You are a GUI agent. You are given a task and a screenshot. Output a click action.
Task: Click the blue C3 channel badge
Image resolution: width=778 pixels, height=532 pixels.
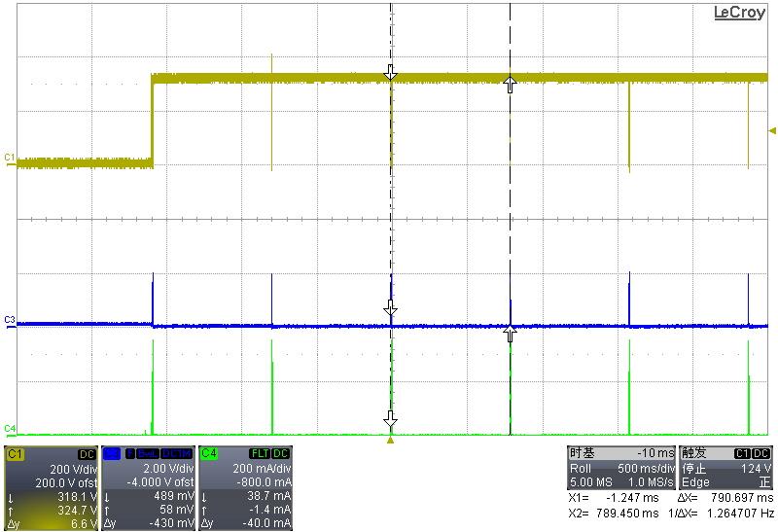coord(110,453)
